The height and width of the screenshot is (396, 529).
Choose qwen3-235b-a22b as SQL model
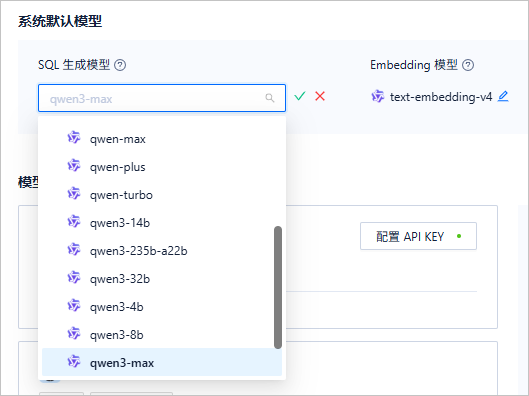162,251
